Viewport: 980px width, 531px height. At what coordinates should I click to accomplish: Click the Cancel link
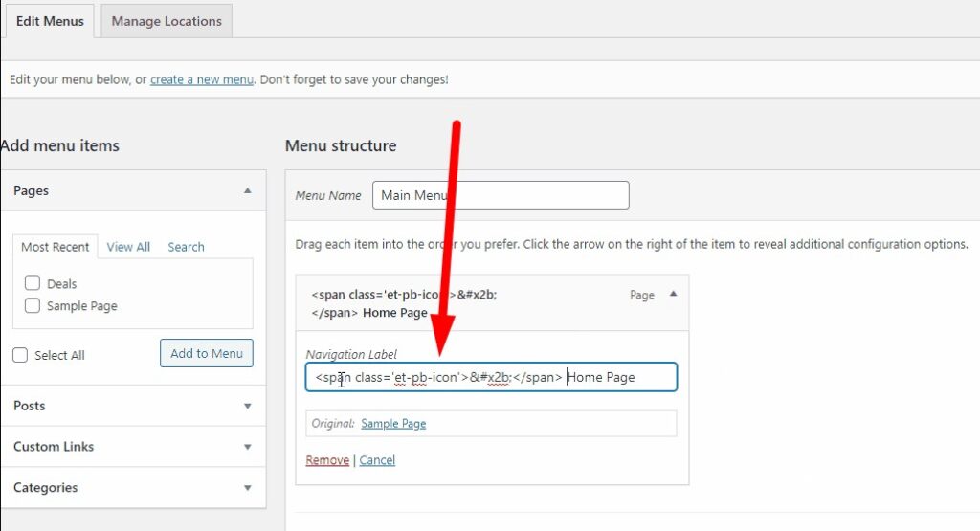(x=377, y=460)
